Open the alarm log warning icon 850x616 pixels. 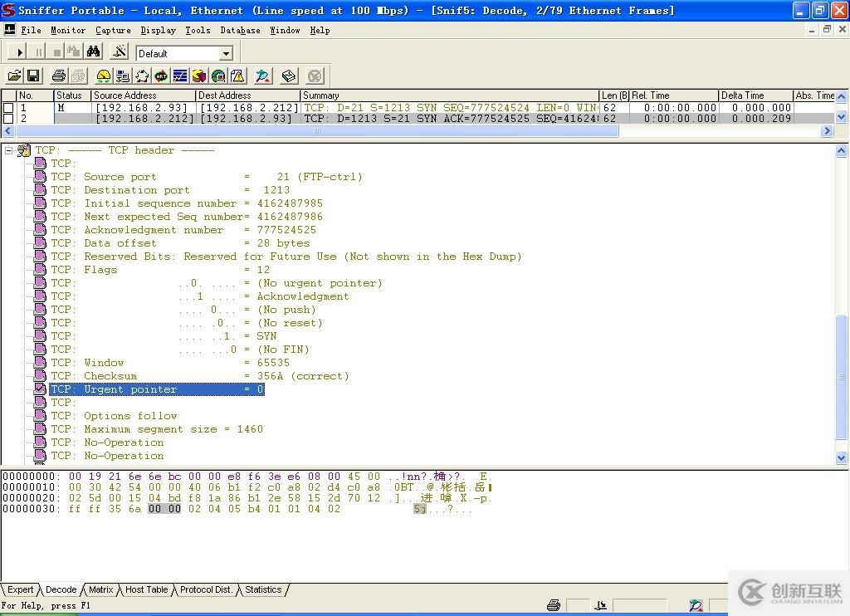237,76
